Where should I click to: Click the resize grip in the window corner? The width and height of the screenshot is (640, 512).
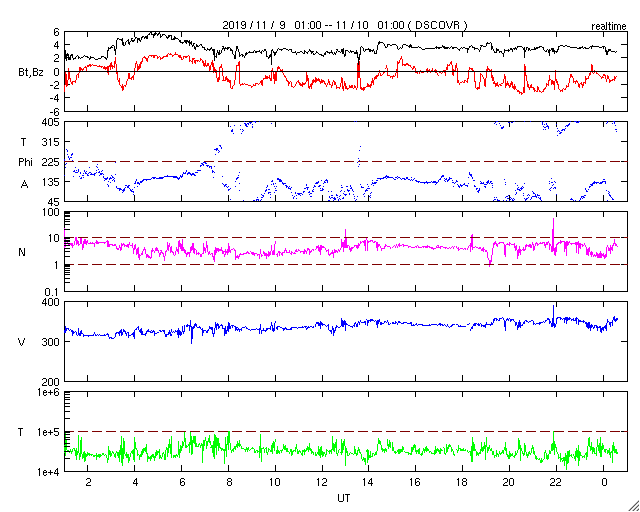pos(634,506)
